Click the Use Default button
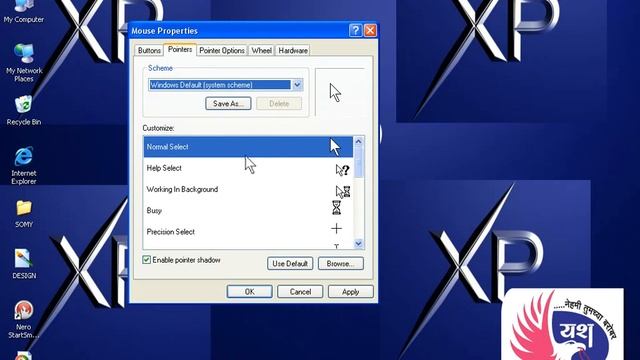The width and height of the screenshot is (640, 360). [290, 264]
